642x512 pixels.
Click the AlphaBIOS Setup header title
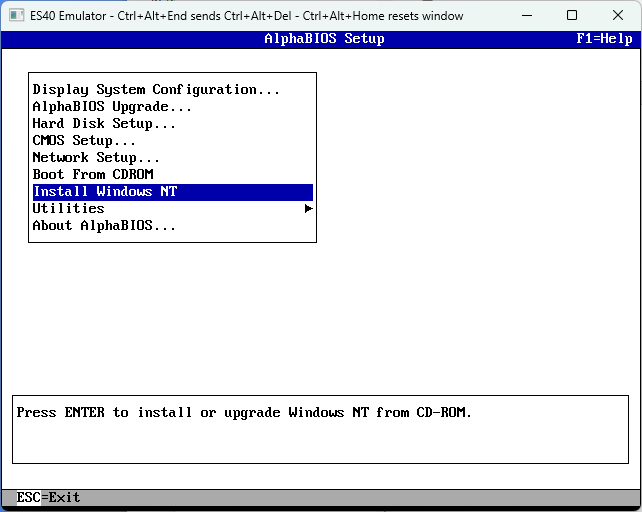click(324, 39)
